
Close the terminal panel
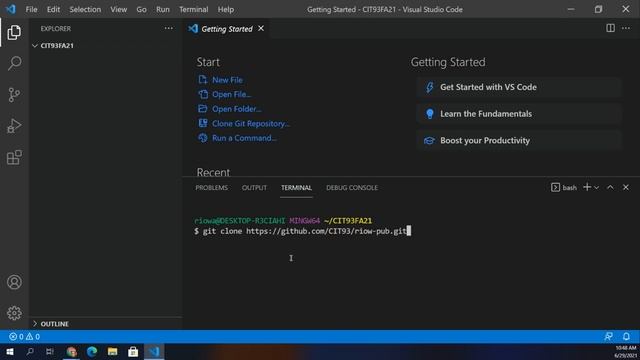626,187
